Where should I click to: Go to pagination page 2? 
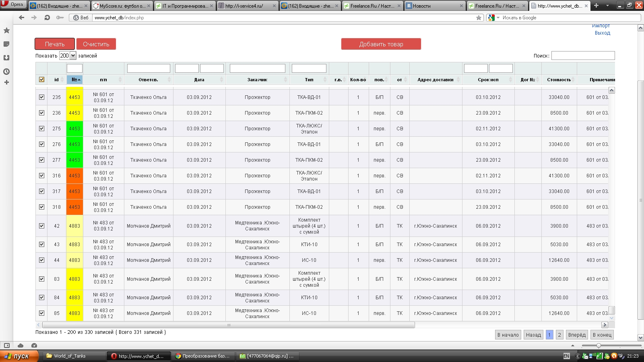[x=559, y=335]
